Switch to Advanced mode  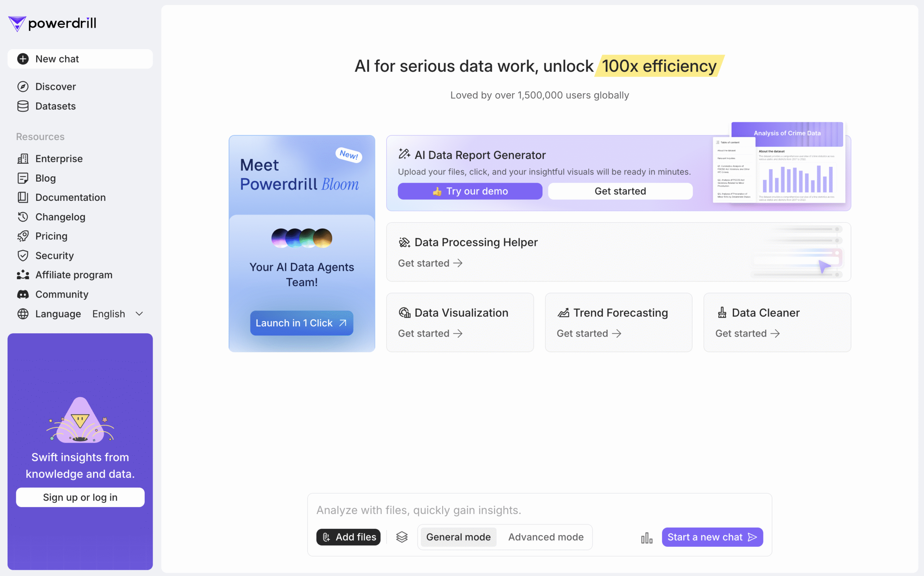coord(546,537)
